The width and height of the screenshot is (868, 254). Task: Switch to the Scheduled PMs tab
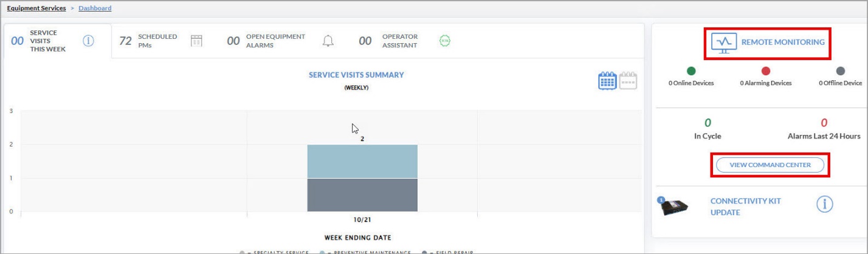click(x=162, y=41)
